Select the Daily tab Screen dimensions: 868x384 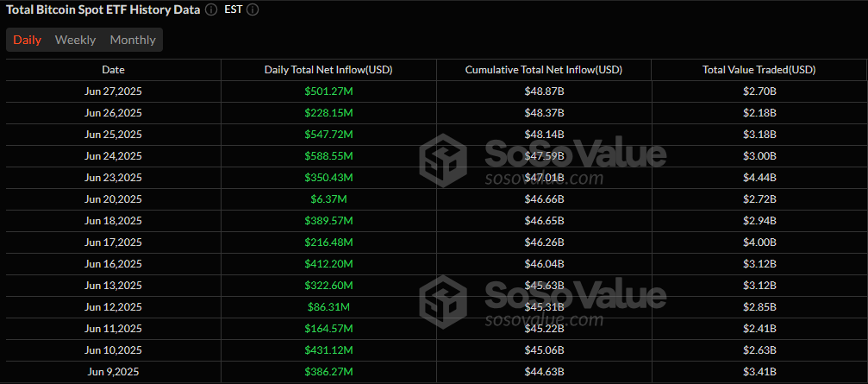click(28, 41)
